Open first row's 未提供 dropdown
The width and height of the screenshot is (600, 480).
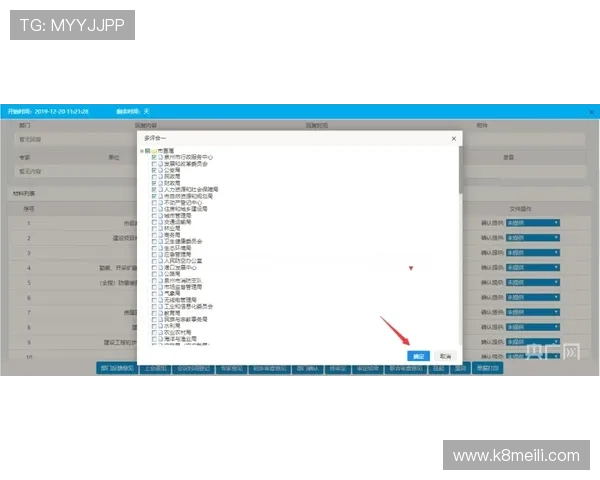click(x=533, y=222)
